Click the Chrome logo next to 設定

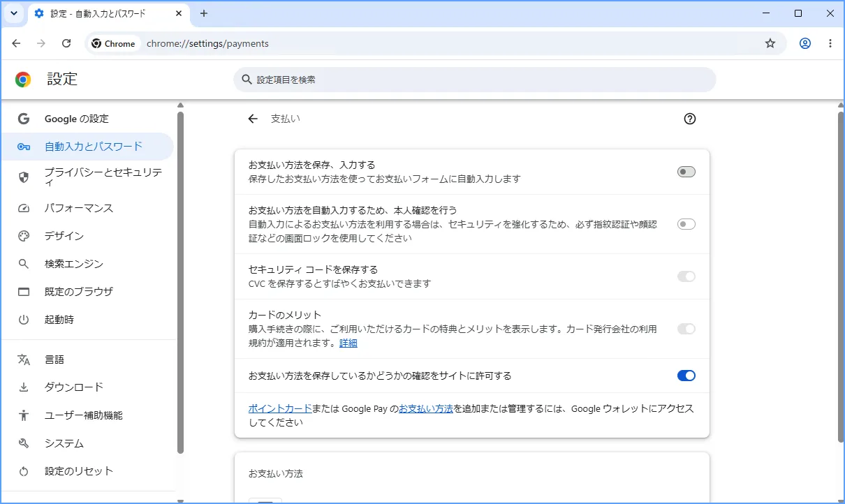point(23,80)
